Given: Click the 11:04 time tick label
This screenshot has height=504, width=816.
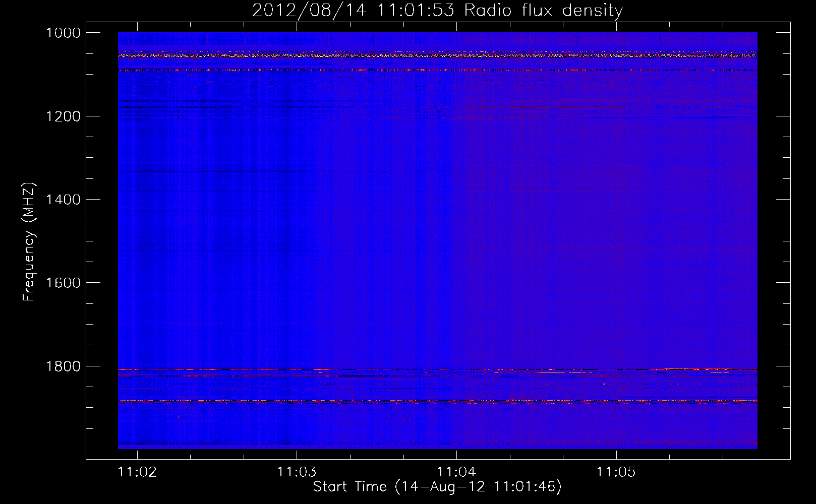Looking at the screenshot, I should coord(456,472).
